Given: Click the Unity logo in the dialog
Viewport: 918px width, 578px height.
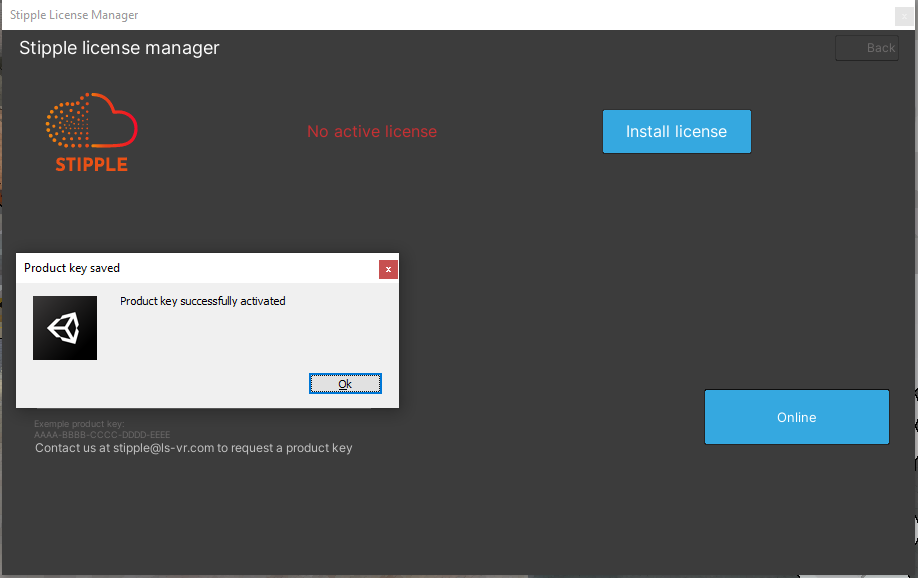Looking at the screenshot, I should pyautogui.click(x=65, y=328).
